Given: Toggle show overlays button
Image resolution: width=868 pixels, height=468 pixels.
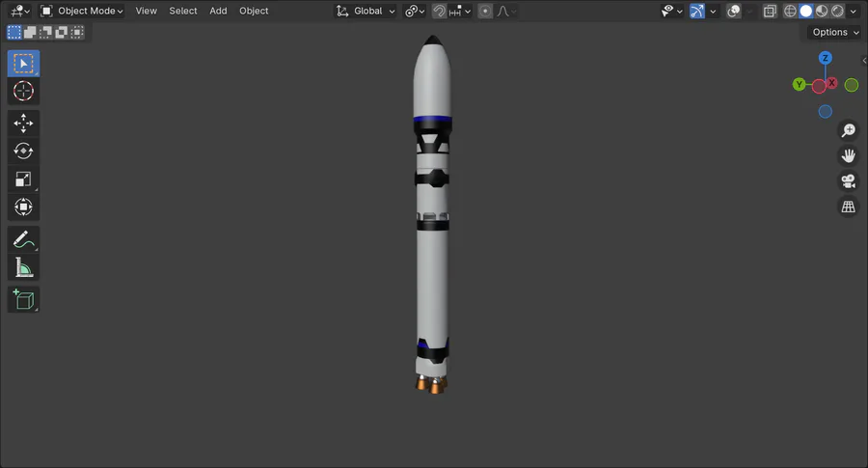Looking at the screenshot, I should click(x=734, y=11).
